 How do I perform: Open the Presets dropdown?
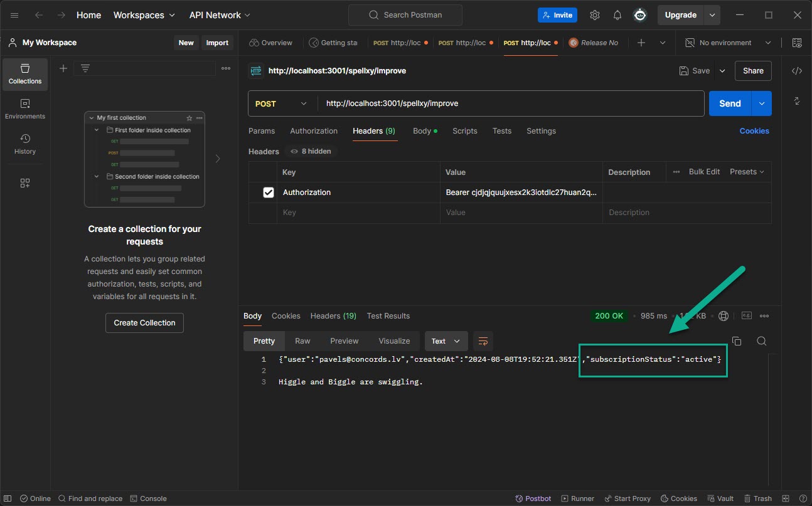coord(747,172)
